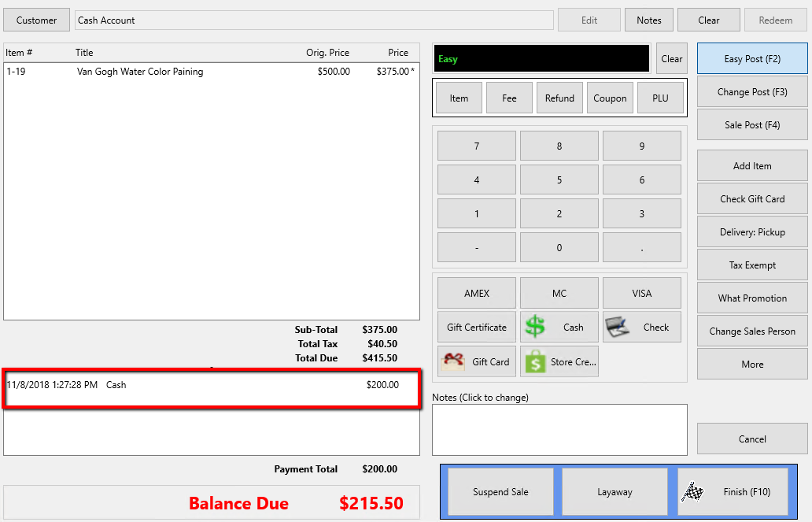Click Change Sales Person
The width and height of the screenshot is (812, 522).
click(x=752, y=331)
